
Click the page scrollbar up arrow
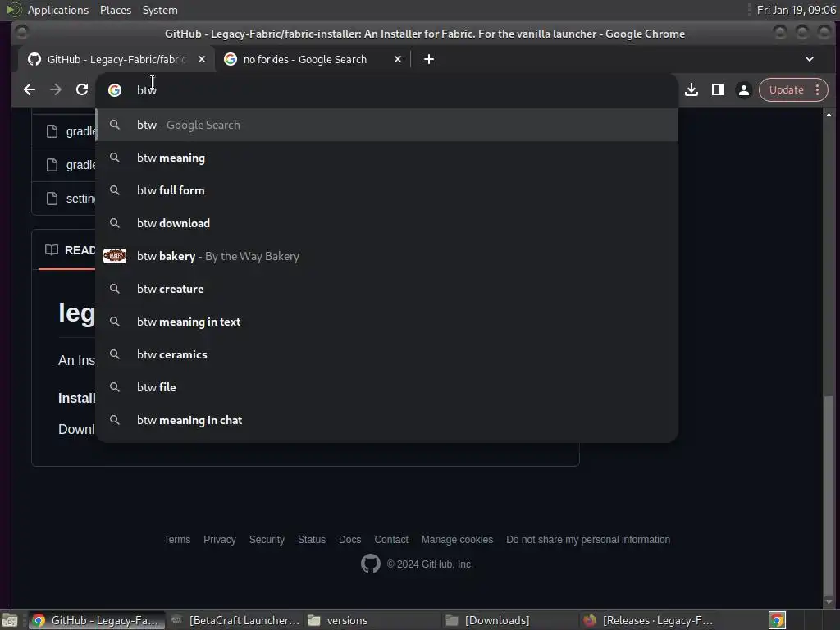pos(829,115)
